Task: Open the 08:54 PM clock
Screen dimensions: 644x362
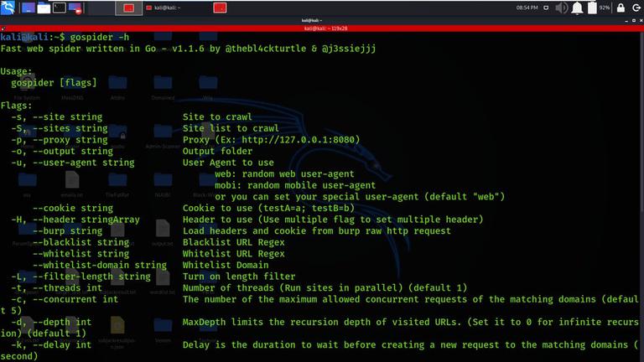Action: click(527, 8)
